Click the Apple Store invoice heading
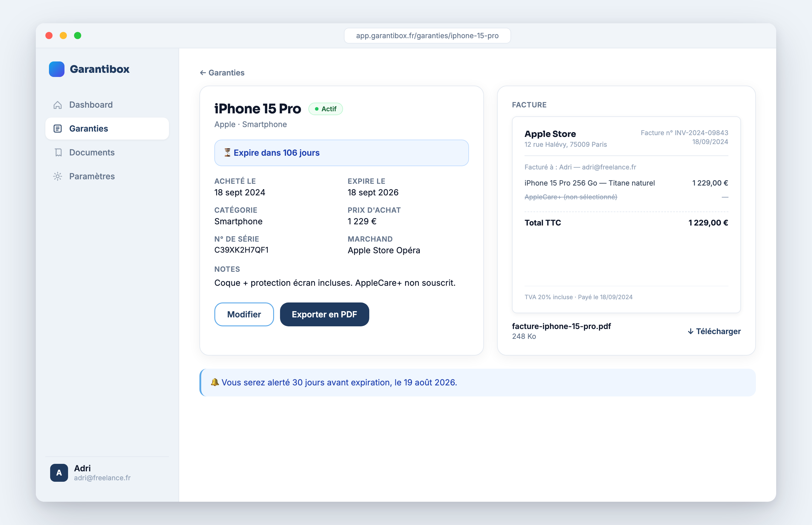Viewport: 812px width, 525px height. coord(550,134)
